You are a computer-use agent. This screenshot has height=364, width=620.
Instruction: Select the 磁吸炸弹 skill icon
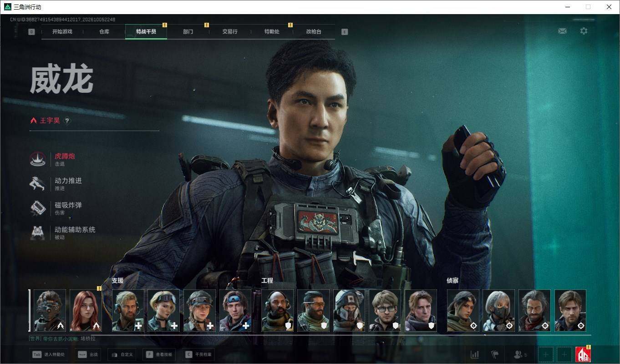click(x=38, y=208)
